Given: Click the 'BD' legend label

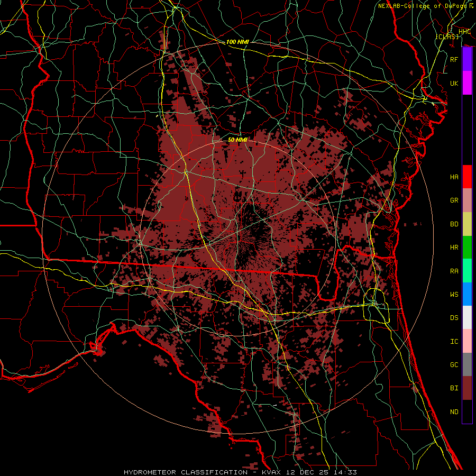Looking at the screenshot, I should point(454,224).
